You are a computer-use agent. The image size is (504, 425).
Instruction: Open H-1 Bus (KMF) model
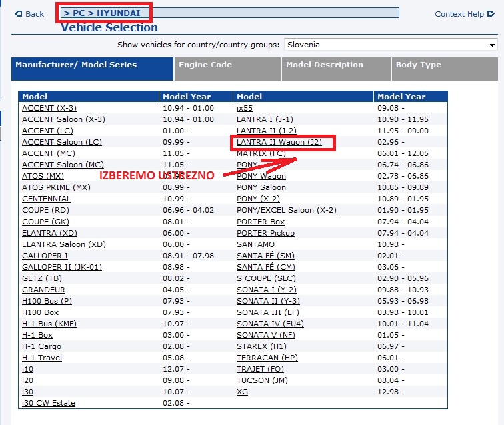click(49, 324)
